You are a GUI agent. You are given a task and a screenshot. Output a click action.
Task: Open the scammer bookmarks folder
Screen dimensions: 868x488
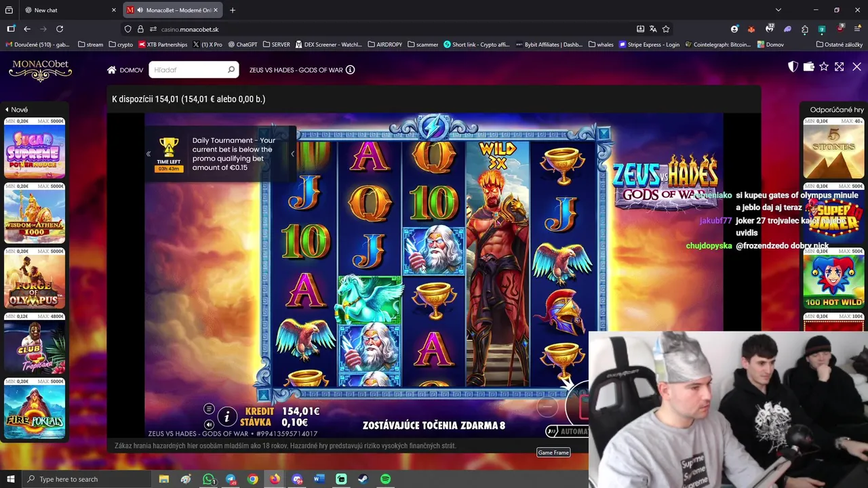(423, 45)
